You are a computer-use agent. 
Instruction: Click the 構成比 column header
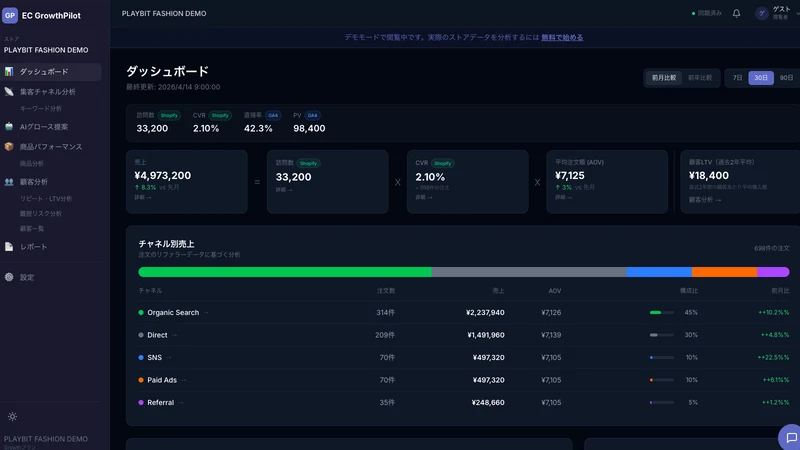tap(689, 291)
